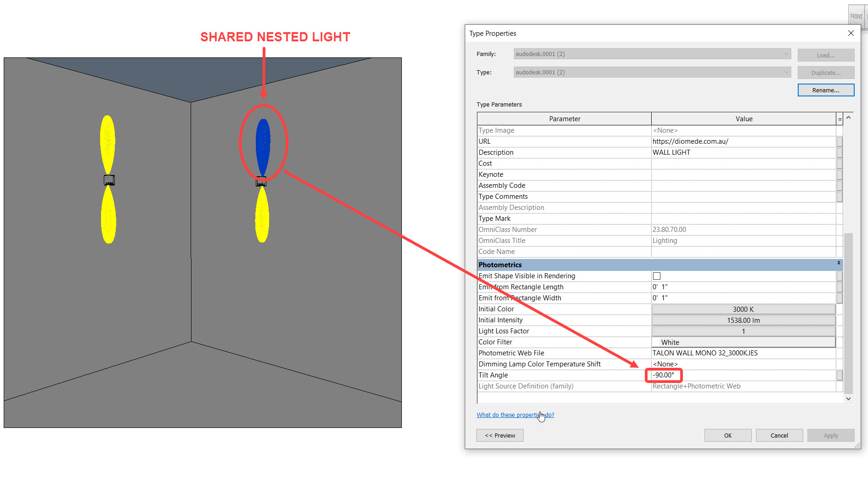Open the Family dropdown list
The width and height of the screenshot is (868, 478).
(x=786, y=54)
